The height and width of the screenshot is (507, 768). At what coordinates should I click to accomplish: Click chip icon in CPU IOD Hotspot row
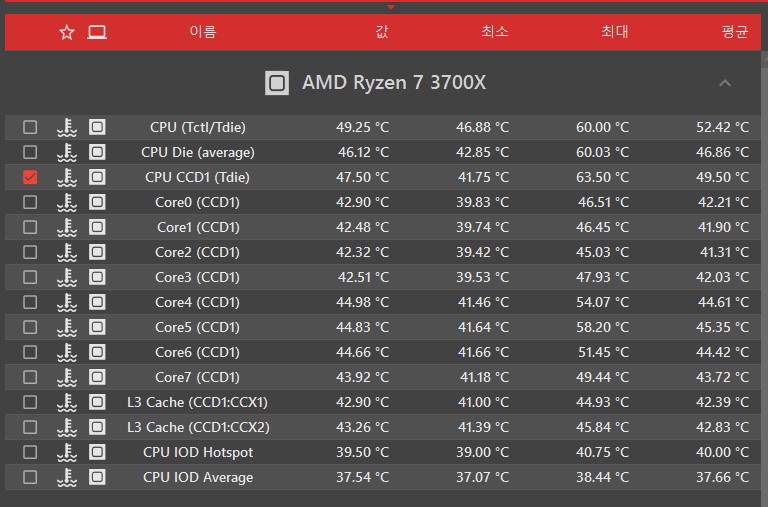(x=97, y=452)
